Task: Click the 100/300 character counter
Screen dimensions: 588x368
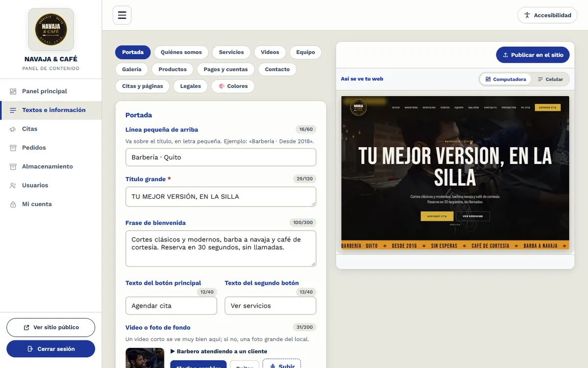Action: [303, 223]
